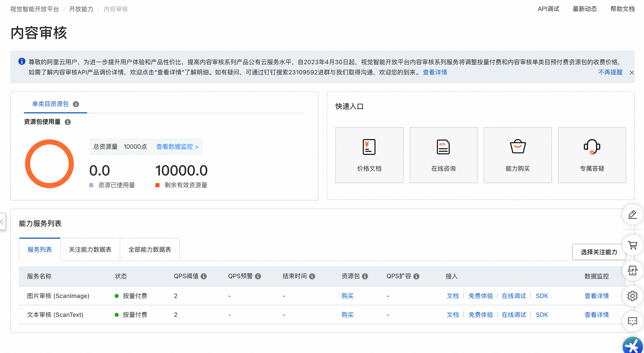Open 最新动态 in the top navigation
Image resolution: width=644 pixels, height=353 pixels.
click(x=585, y=9)
